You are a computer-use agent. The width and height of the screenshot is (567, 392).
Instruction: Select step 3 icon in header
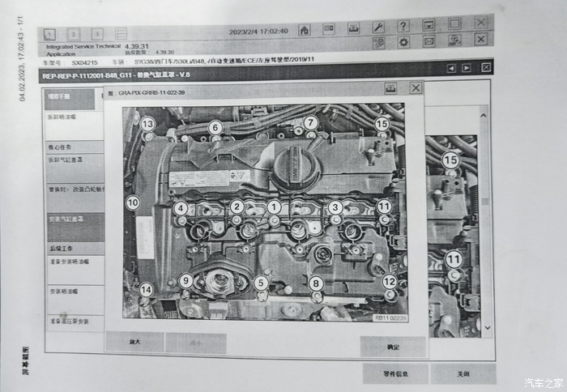point(97,34)
